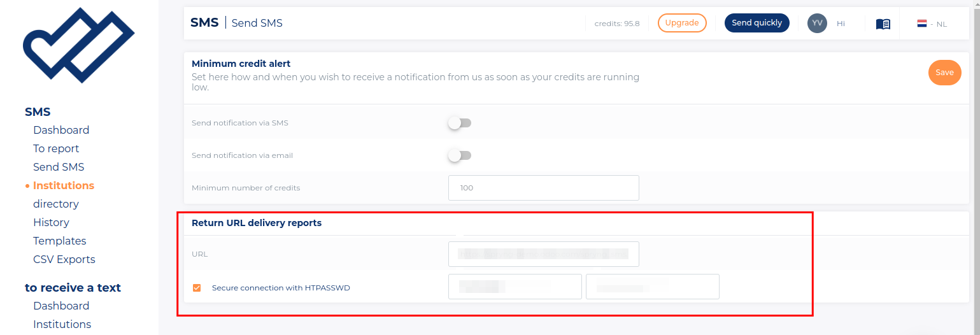Open CSV Exports page
Screen dimensions: 980x335
click(x=64, y=259)
